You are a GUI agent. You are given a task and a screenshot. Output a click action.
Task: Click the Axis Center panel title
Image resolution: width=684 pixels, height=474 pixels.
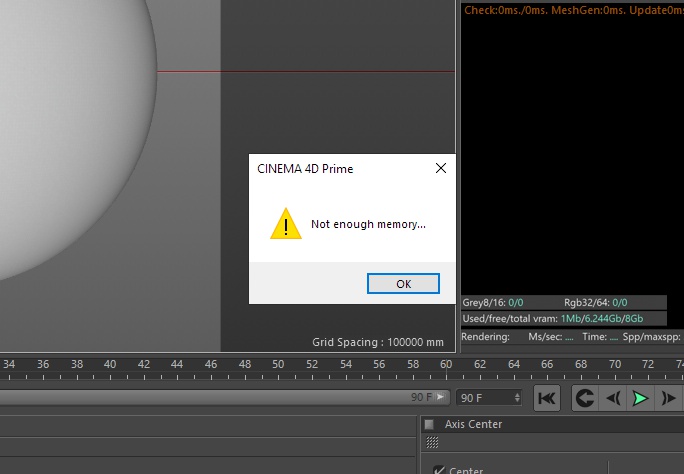[473, 424]
